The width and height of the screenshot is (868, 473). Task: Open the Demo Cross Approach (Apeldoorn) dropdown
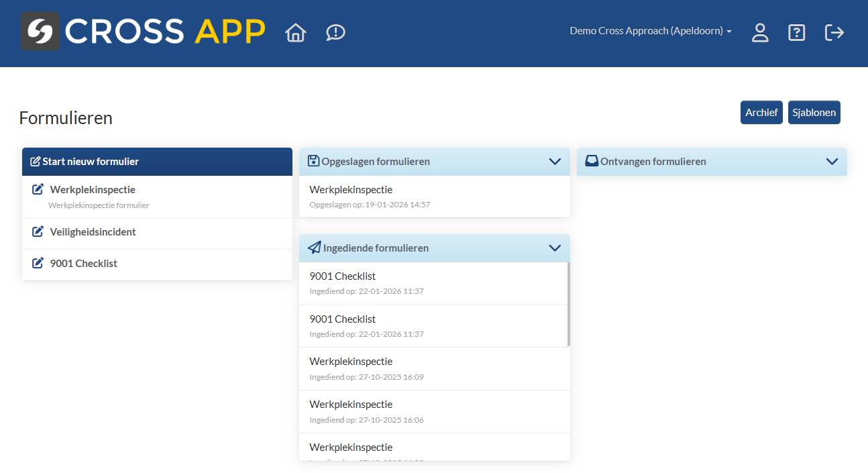click(650, 31)
